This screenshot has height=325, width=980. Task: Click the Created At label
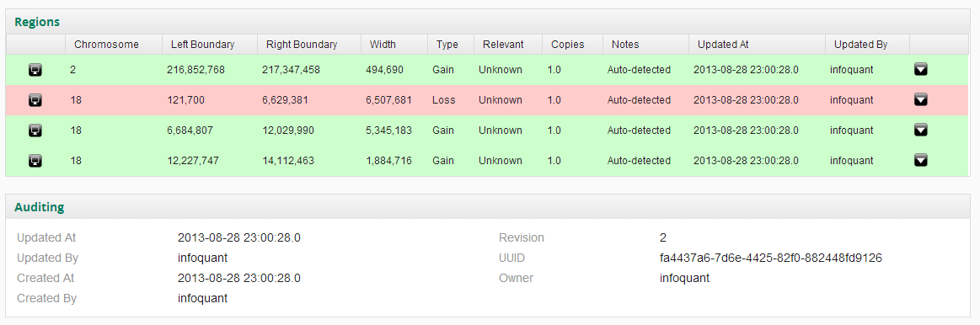pos(46,278)
